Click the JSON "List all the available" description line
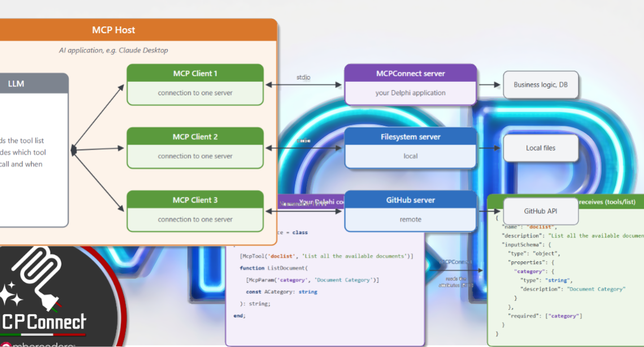This screenshot has width=644, height=347. [x=572, y=235]
